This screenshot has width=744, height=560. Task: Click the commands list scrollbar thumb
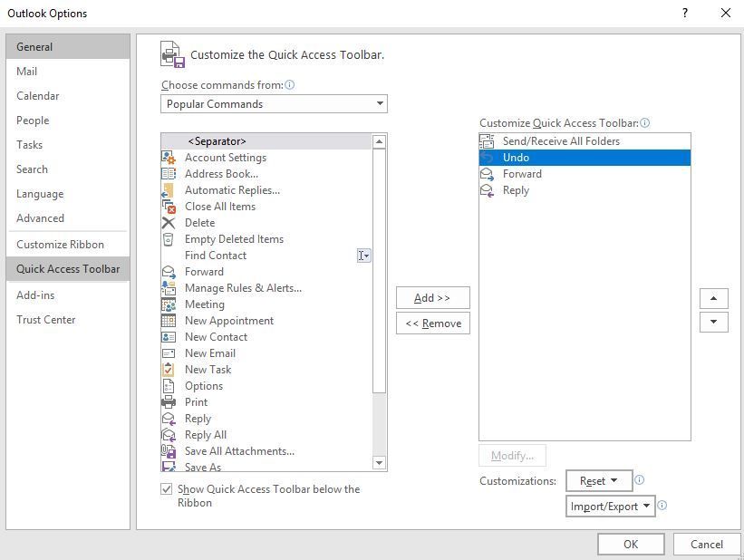click(379, 271)
